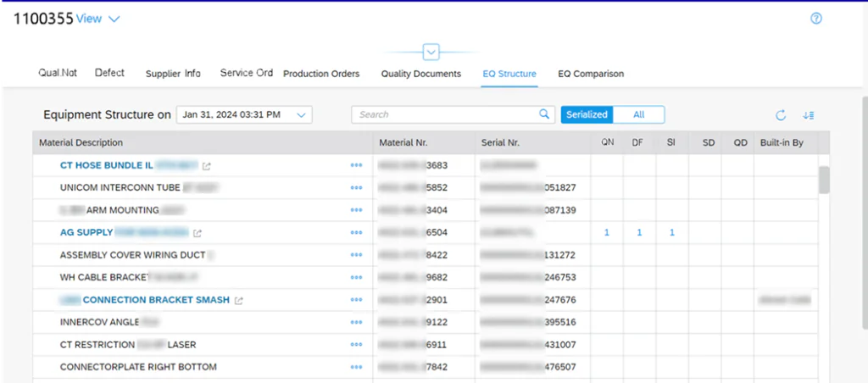Image resolution: width=868 pixels, height=383 pixels.
Task: Open the CT HOSE BUNDLE IL link
Action: pyautogui.click(x=106, y=165)
